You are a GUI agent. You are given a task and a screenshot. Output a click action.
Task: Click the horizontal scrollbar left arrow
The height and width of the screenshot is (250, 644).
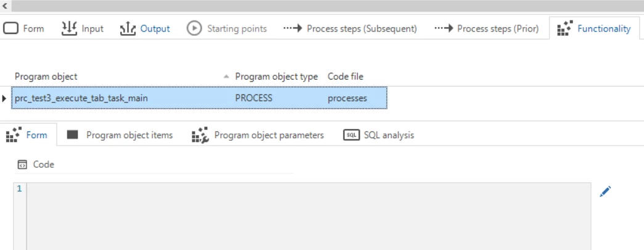(x=6, y=5)
